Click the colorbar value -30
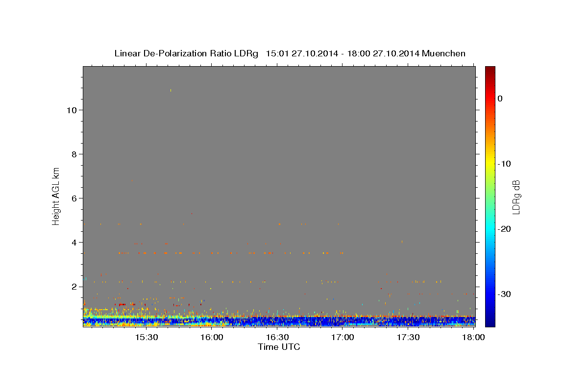This screenshot has width=588, height=392. (505, 294)
